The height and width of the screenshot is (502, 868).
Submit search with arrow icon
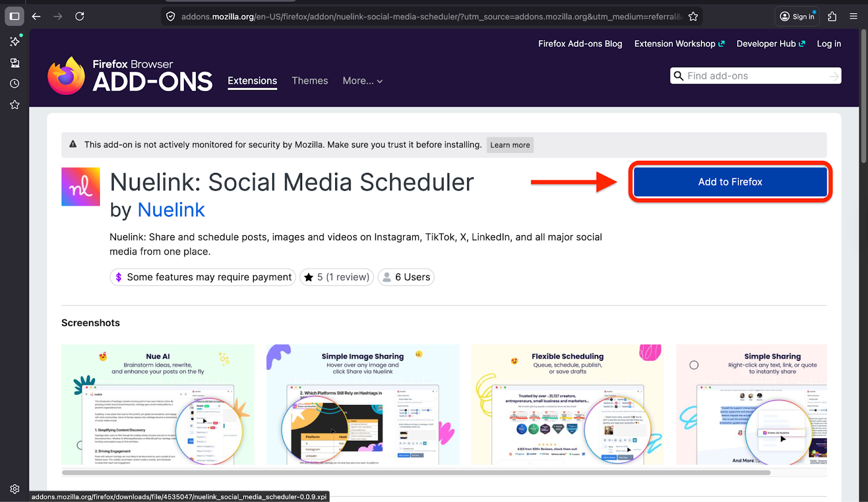coord(834,76)
